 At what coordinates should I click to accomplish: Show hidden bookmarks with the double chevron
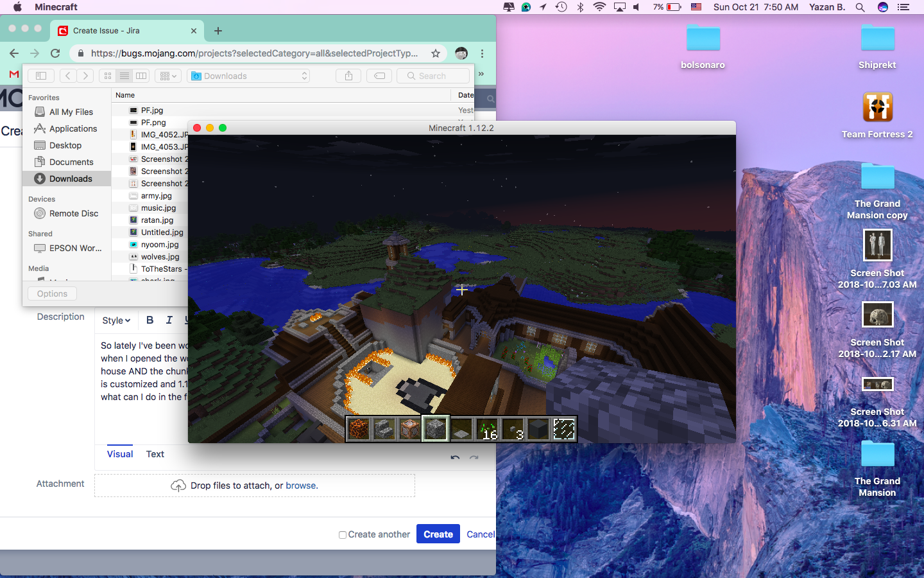481,74
